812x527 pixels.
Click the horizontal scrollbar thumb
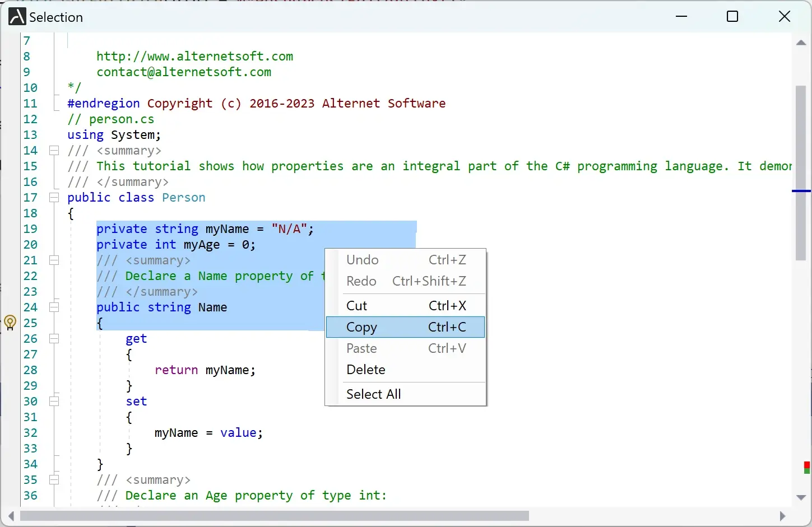point(275,516)
